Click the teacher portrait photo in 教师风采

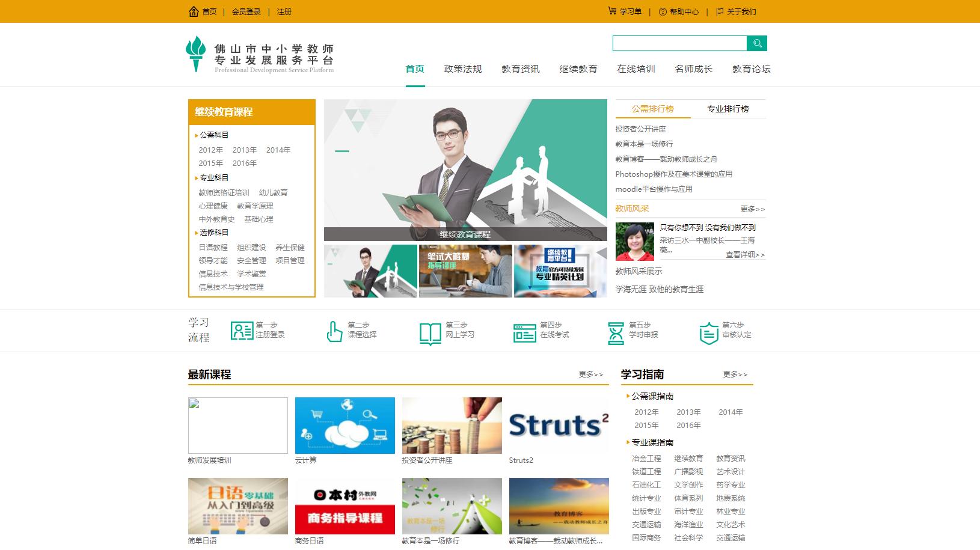coord(635,242)
